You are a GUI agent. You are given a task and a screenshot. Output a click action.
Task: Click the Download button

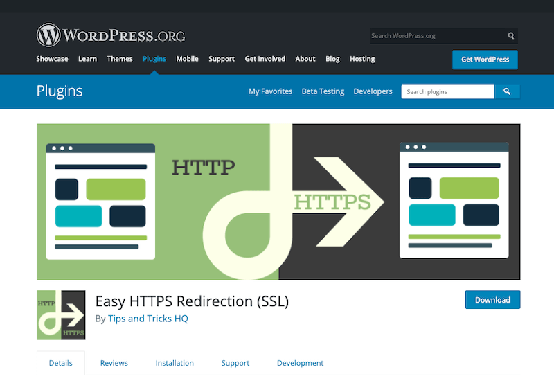(x=492, y=300)
